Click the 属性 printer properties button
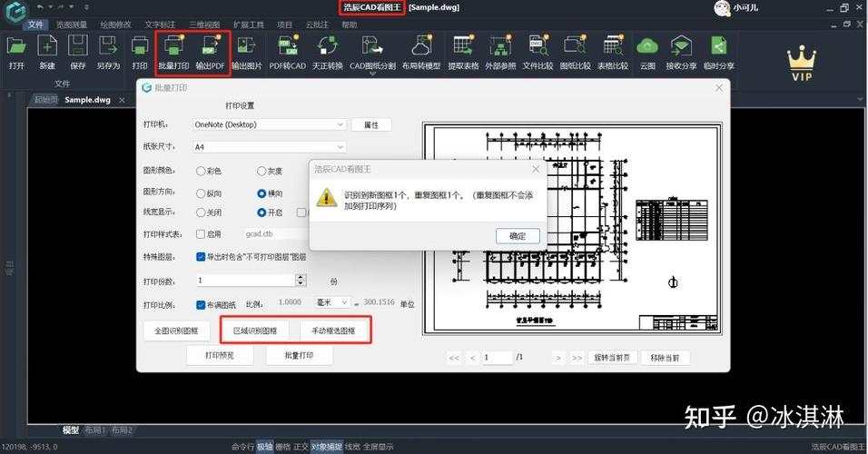Image resolution: width=868 pixels, height=454 pixels. coord(371,125)
